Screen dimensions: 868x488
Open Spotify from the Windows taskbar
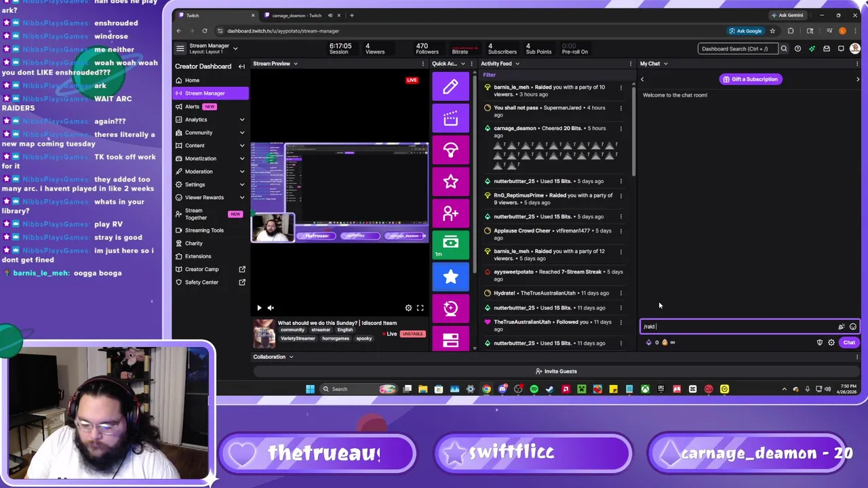pyautogui.click(x=534, y=389)
